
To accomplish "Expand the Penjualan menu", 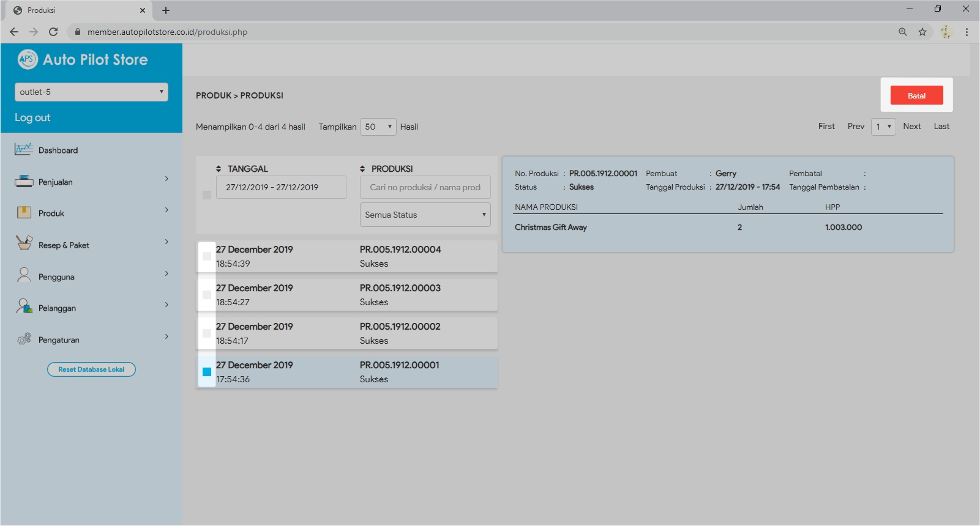I will (x=166, y=179).
